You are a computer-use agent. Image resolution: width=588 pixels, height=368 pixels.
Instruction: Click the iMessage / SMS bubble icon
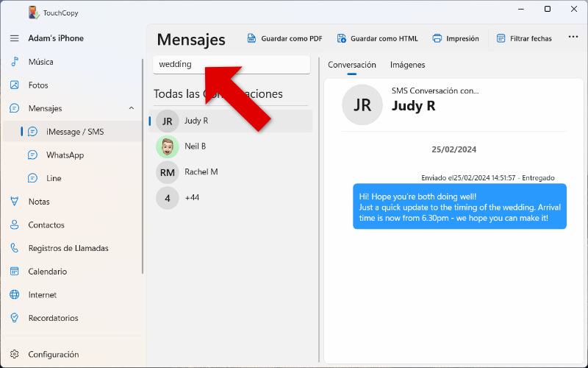tap(32, 132)
